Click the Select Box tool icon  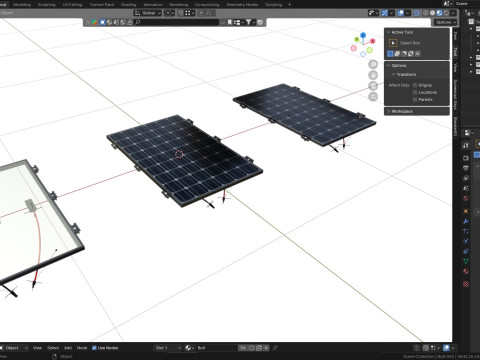tap(393, 43)
